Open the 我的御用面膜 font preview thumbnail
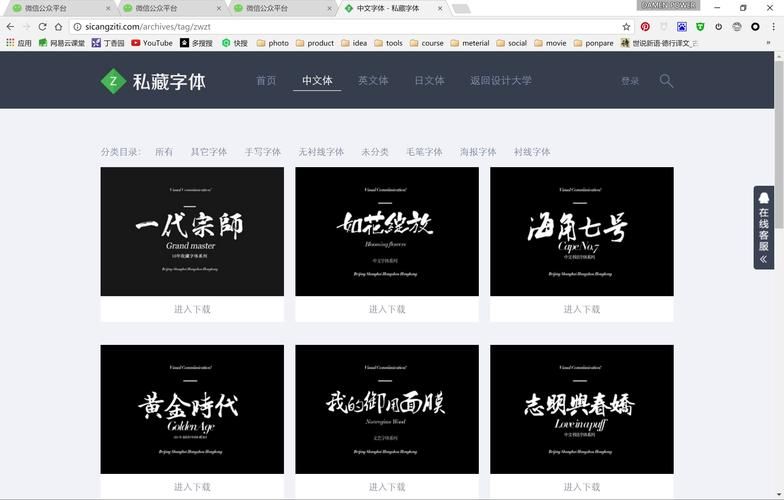Screen dimensions: 784x500 pyautogui.click(x=387, y=409)
